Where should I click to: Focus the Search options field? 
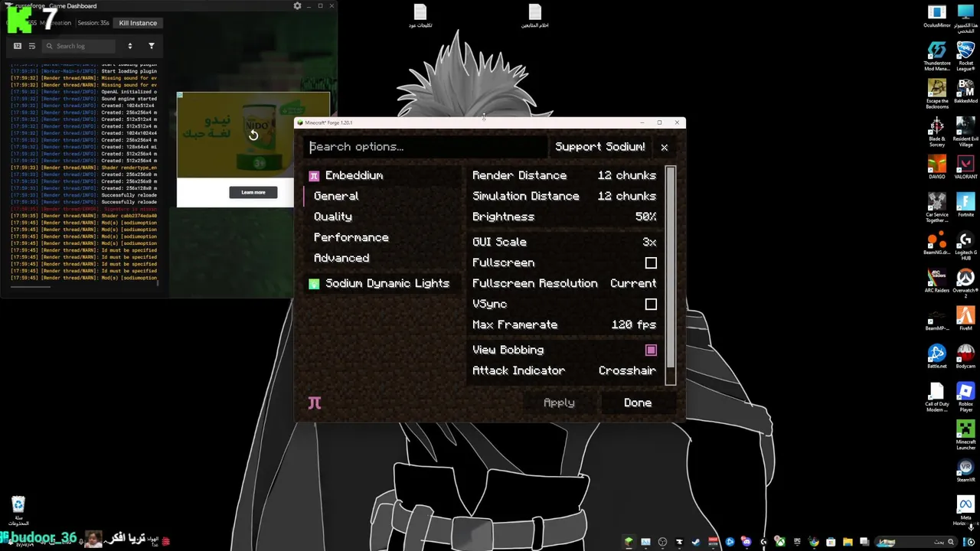426,147
